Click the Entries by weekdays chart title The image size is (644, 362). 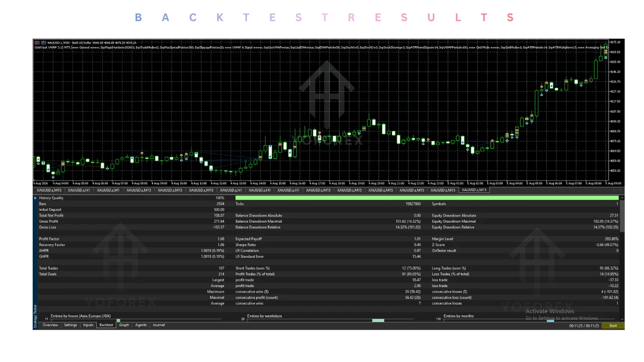point(265,316)
